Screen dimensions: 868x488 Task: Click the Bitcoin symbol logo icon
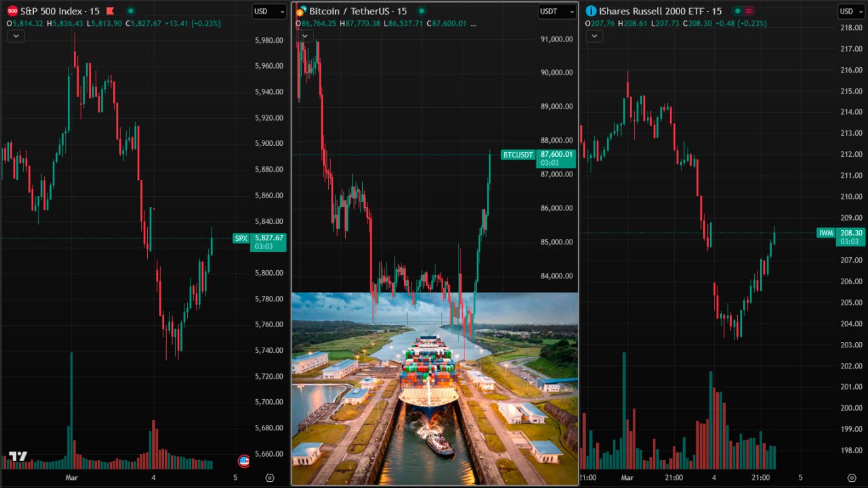300,12
